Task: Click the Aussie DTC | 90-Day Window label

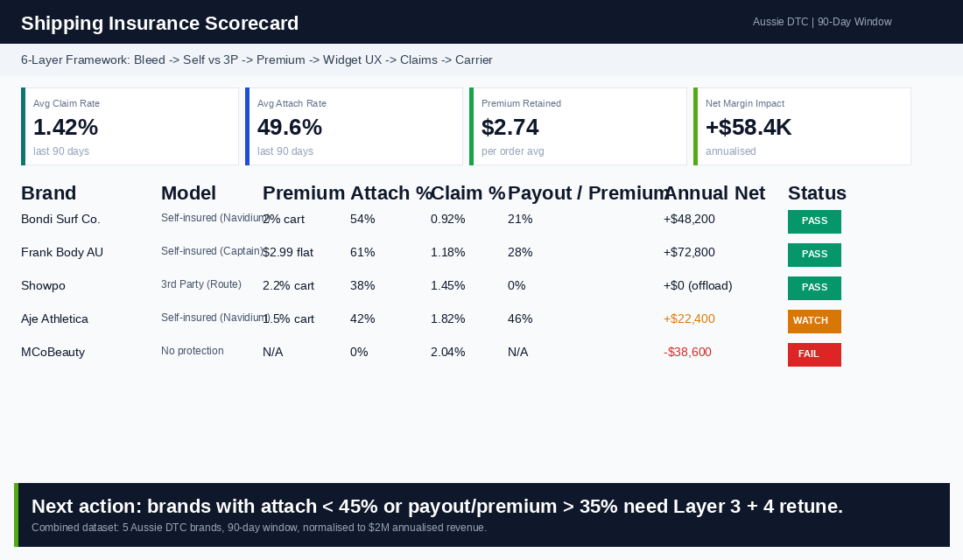Action: tap(822, 22)
